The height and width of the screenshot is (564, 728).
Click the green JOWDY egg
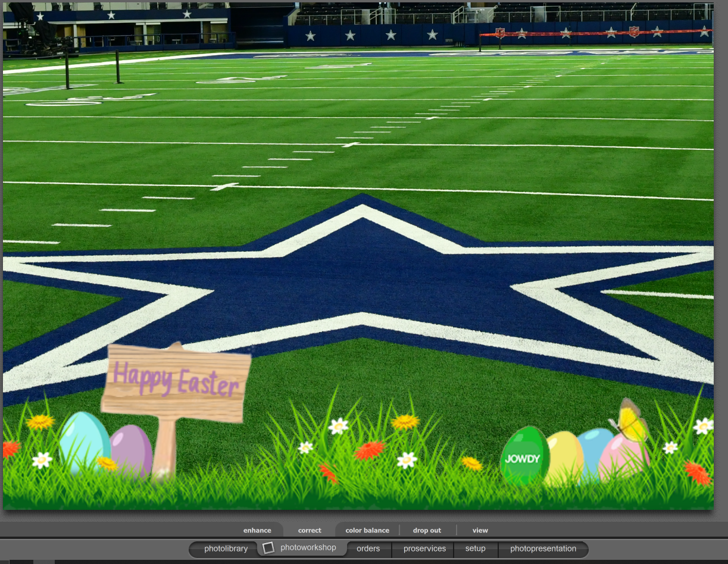523,457
